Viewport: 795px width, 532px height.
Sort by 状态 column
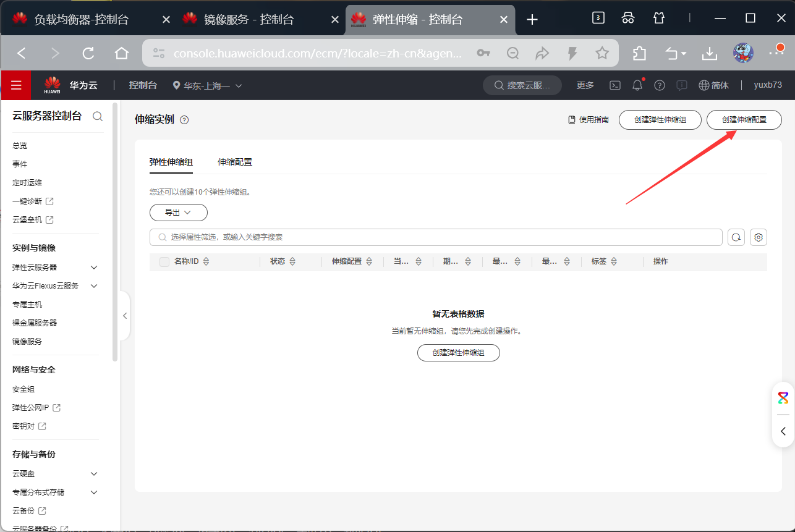click(293, 262)
